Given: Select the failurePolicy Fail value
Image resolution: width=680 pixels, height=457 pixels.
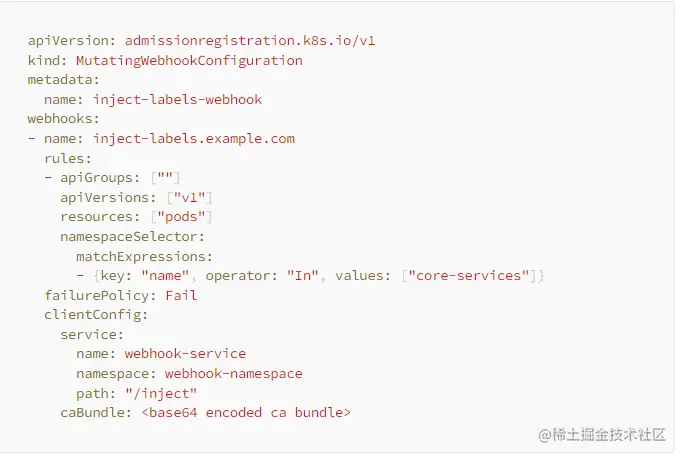Looking at the screenshot, I should click(181, 296).
